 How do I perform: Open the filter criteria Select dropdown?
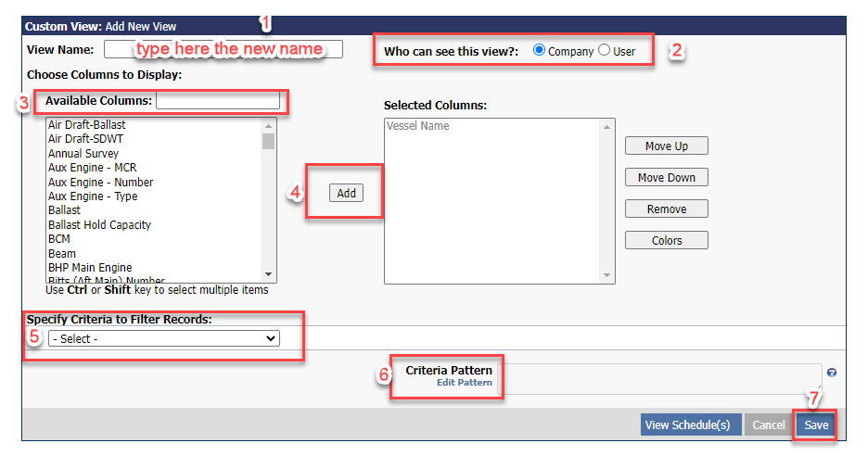tap(164, 338)
